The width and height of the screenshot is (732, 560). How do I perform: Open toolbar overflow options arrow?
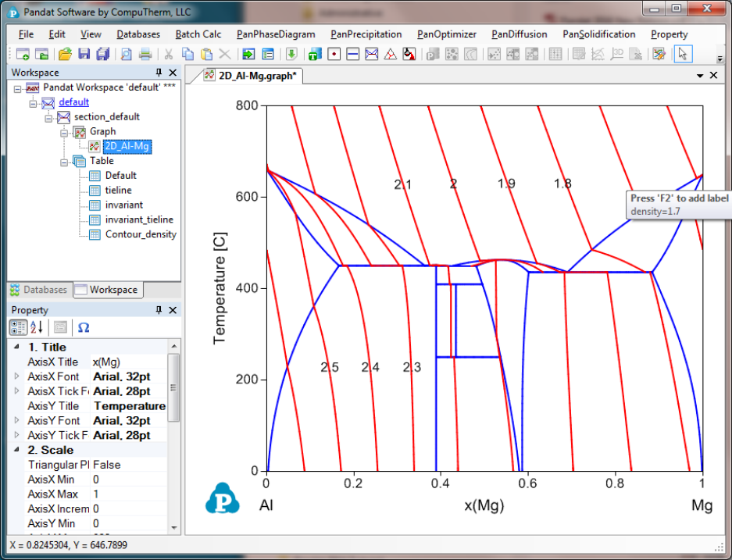720,59
